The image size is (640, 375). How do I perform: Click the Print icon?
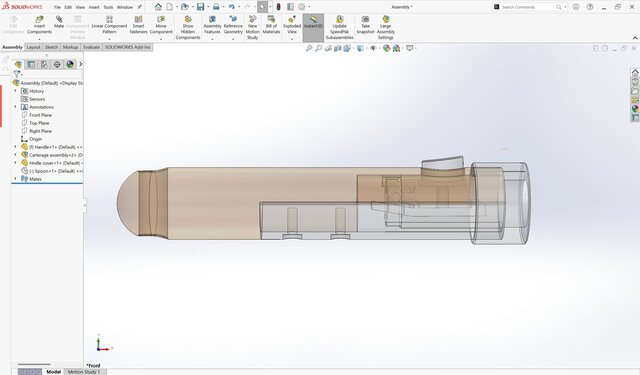point(216,7)
